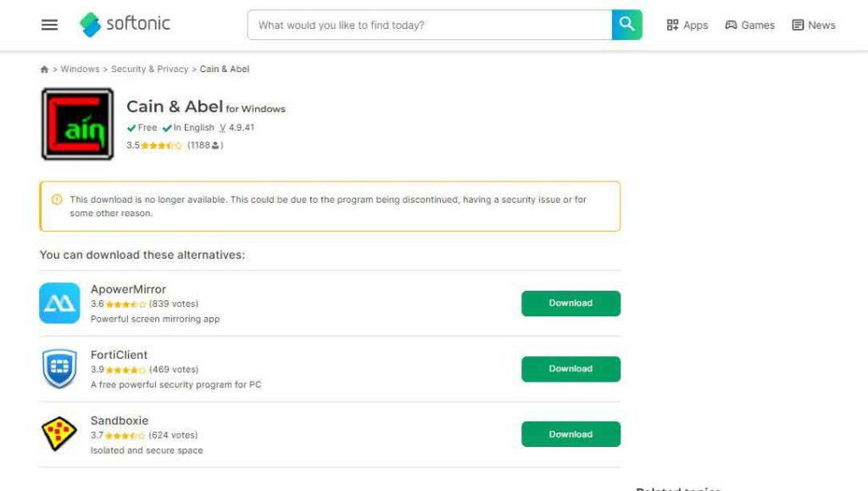Click the Softonic logo
The width and height of the screenshot is (868, 491).
tap(125, 25)
